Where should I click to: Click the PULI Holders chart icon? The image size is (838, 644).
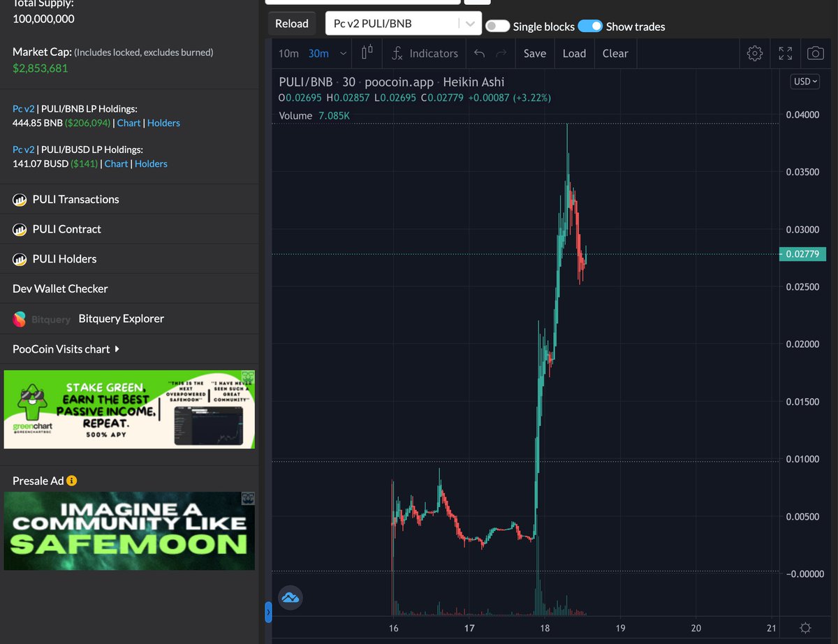[20, 259]
